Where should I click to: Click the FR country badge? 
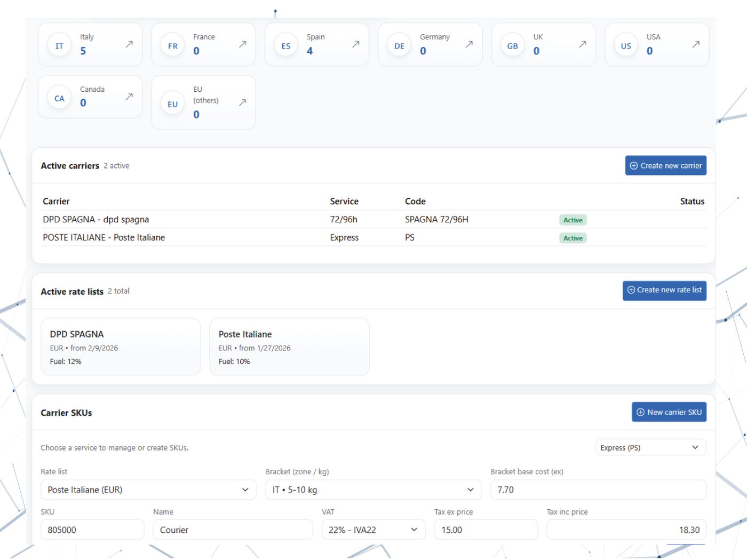pyautogui.click(x=172, y=46)
